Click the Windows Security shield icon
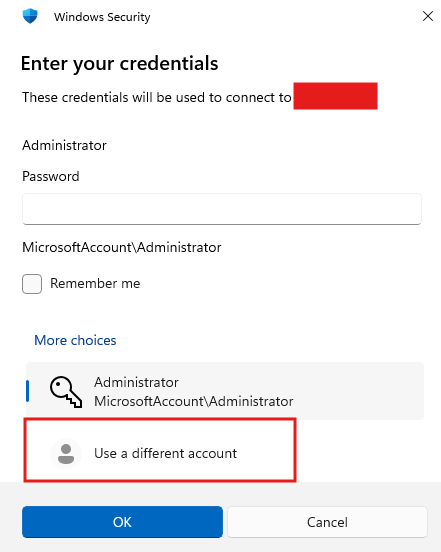Screen dimensions: 441x552 click(30, 16)
